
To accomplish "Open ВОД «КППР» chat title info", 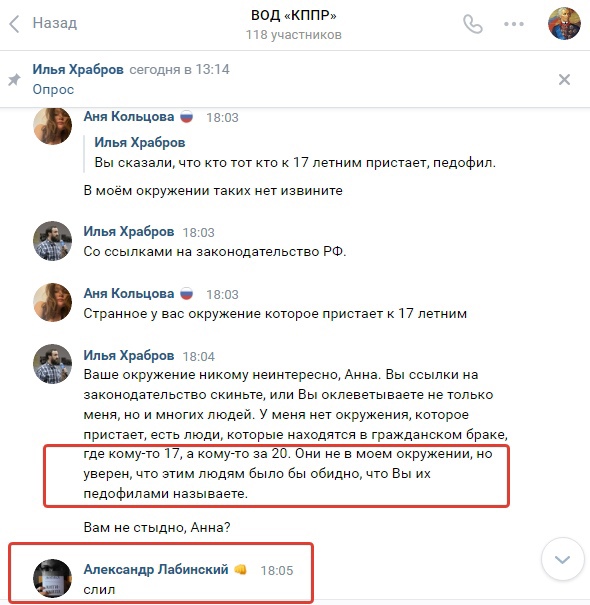I will (x=294, y=15).
